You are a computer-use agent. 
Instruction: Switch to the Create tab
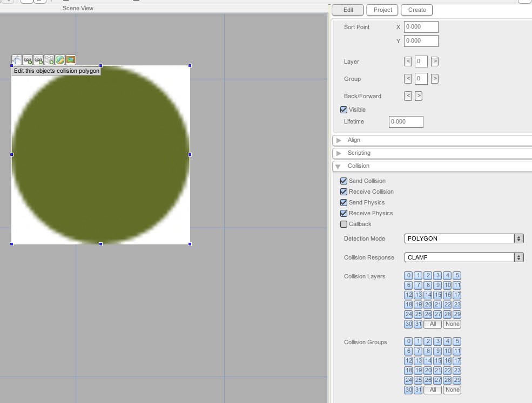[x=417, y=10]
